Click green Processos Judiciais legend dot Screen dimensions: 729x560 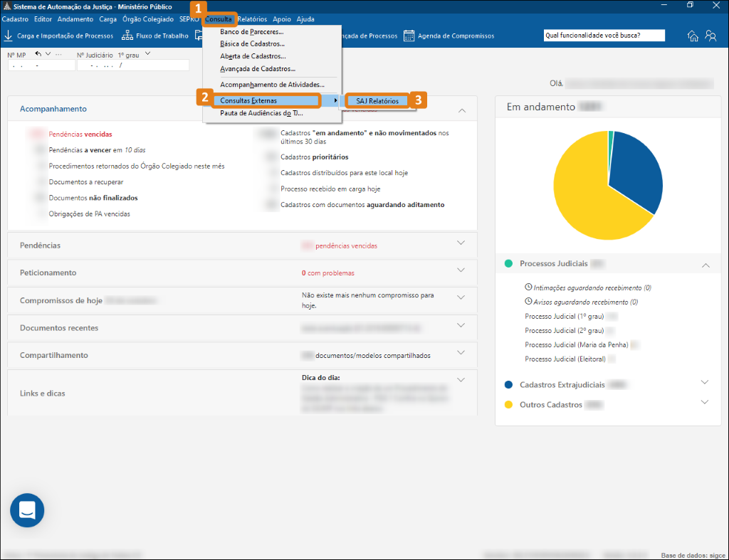(508, 263)
